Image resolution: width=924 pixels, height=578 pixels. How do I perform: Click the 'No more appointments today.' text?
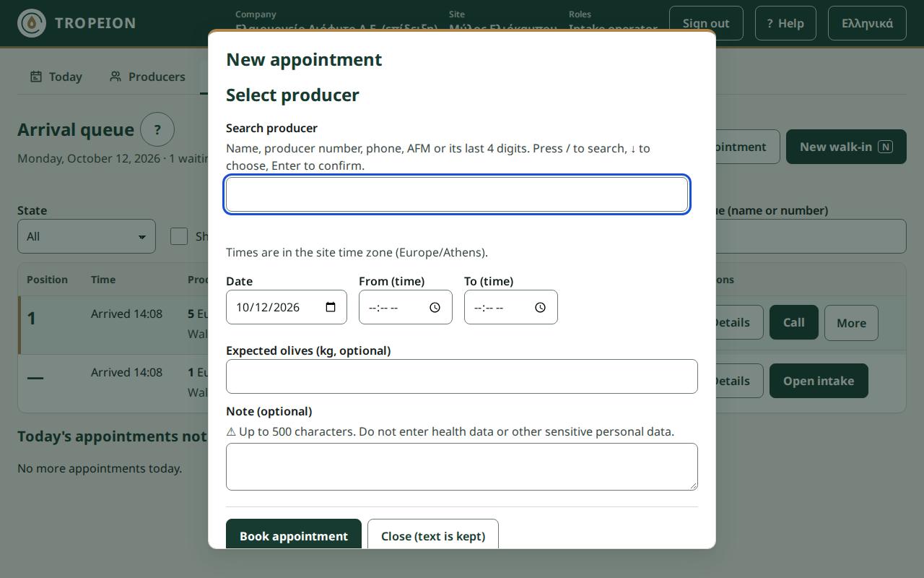tap(100, 468)
